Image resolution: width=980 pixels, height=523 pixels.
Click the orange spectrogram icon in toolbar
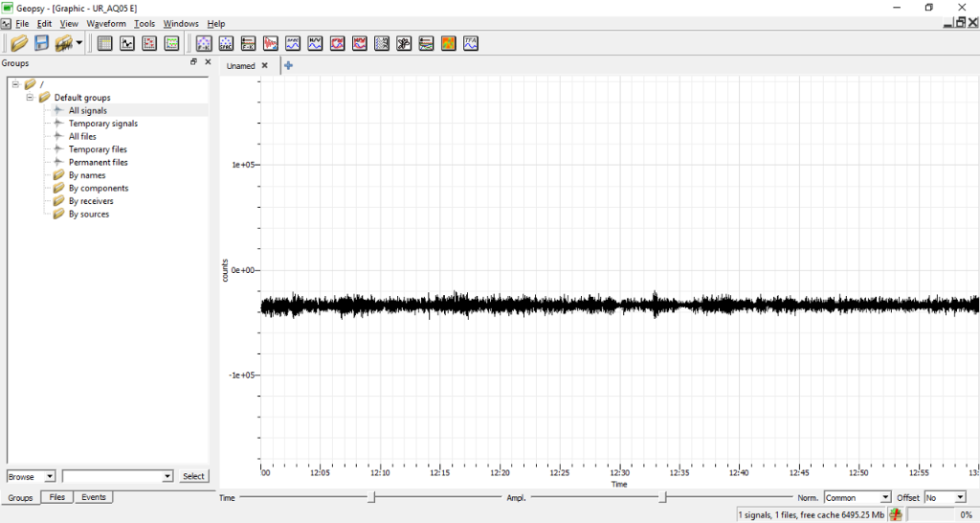tap(448, 43)
